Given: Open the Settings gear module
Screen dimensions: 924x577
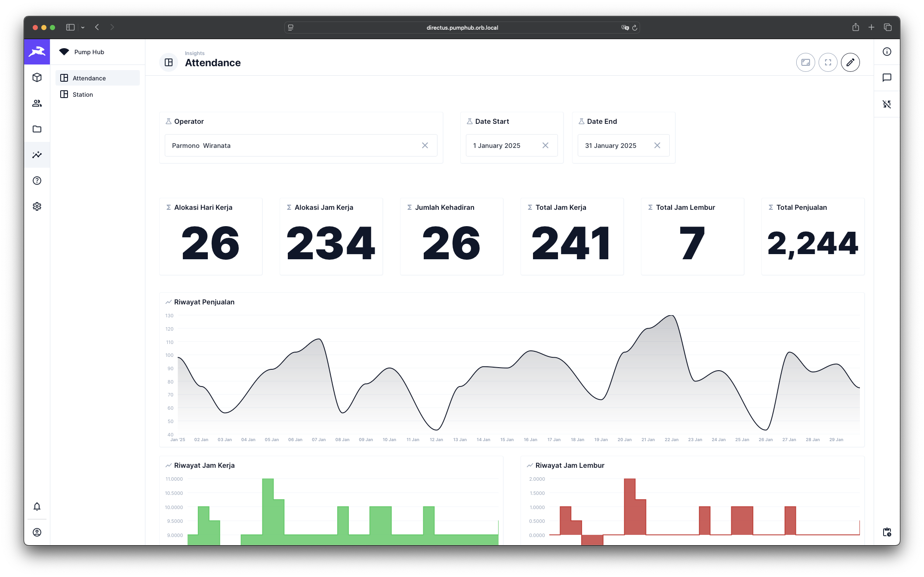Looking at the screenshot, I should (x=37, y=206).
